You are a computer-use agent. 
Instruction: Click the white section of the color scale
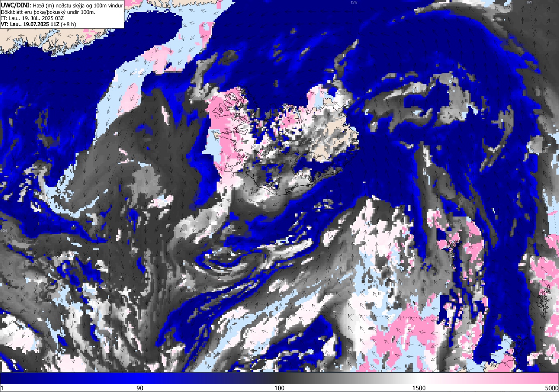click(419, 378)
